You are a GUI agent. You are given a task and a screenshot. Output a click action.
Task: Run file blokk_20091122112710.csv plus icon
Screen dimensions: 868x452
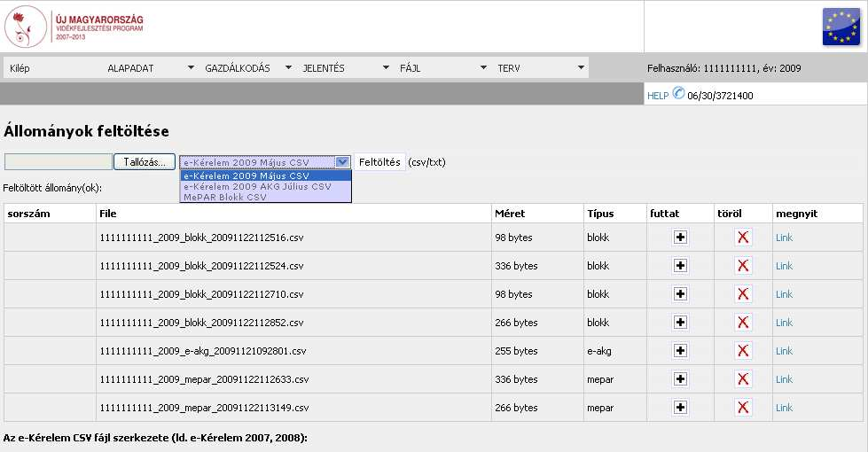(x=680, y=293)
